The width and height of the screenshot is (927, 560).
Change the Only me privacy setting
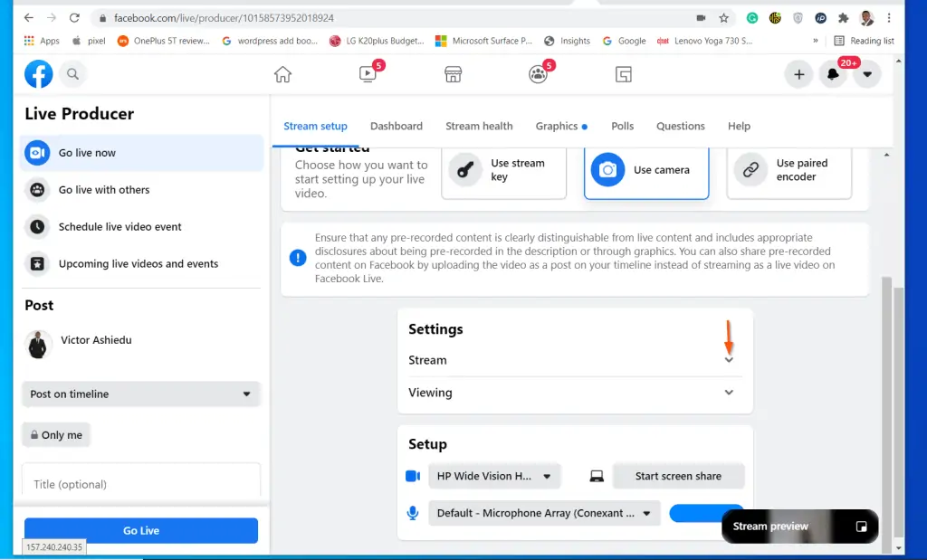56,435
